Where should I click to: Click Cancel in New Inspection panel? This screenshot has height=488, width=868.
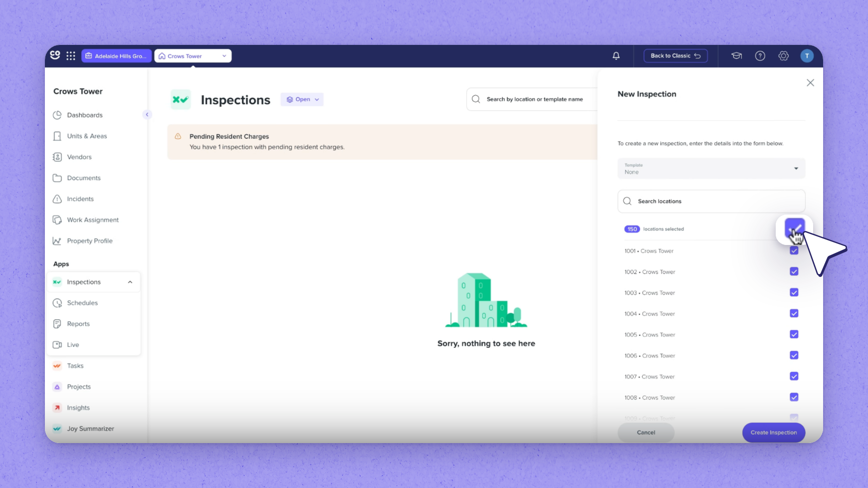(646, 433)
